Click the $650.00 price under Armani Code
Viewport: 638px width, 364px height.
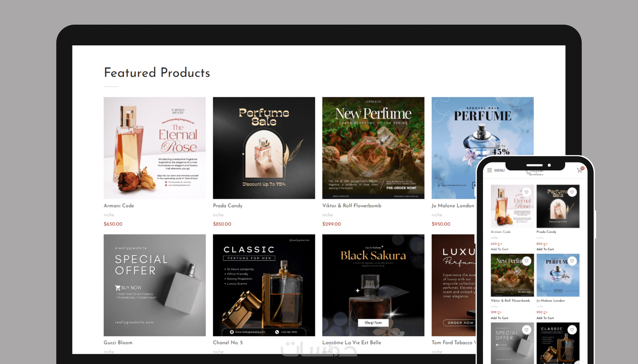pos(113,224)
